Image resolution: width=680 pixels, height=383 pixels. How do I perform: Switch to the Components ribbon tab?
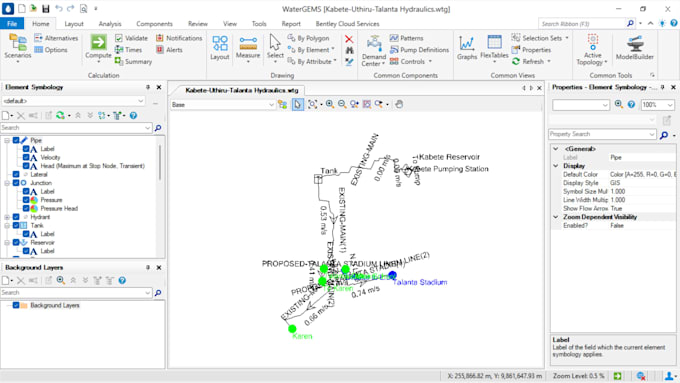point(154,24)
